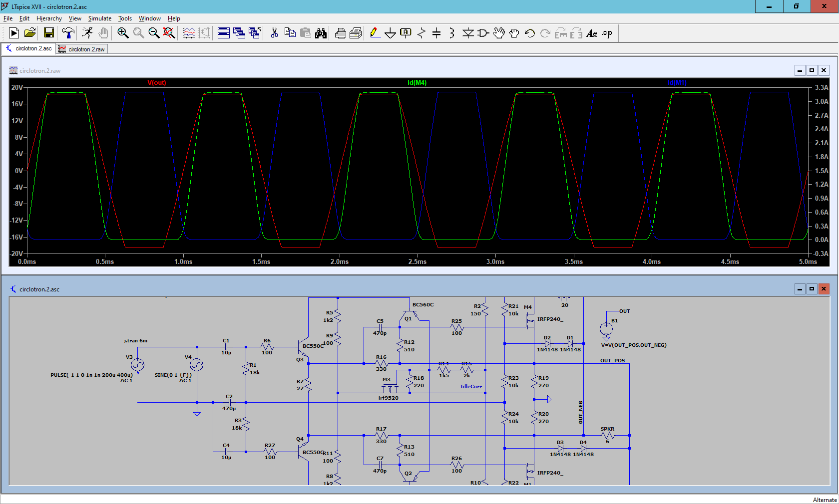Click the 20V left axis label

point(17,87)
